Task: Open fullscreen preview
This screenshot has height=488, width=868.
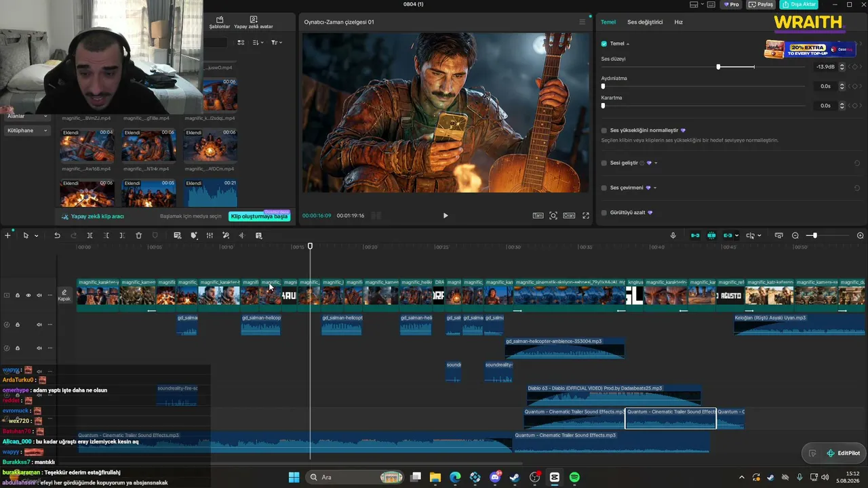Action: [586, 216]
